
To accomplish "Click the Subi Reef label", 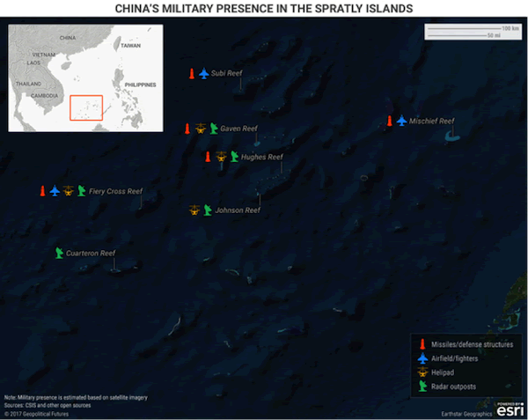I will 227,73.
